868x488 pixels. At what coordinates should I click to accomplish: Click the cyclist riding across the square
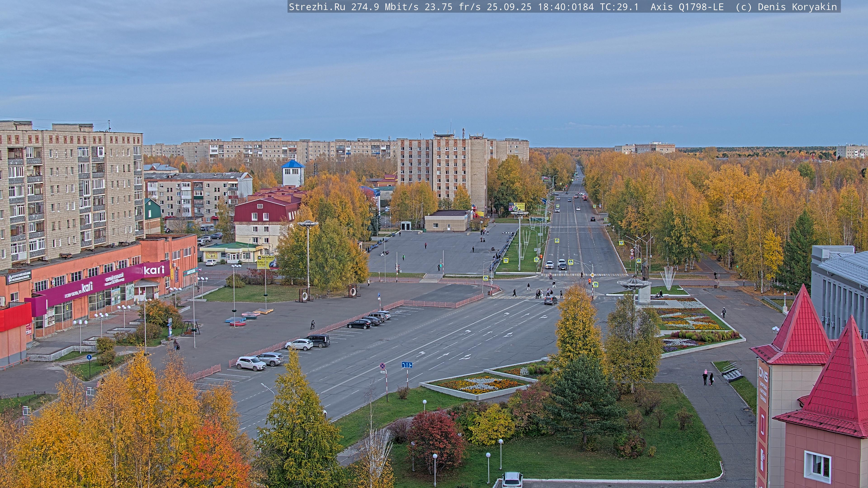click(x=313, y=325)
